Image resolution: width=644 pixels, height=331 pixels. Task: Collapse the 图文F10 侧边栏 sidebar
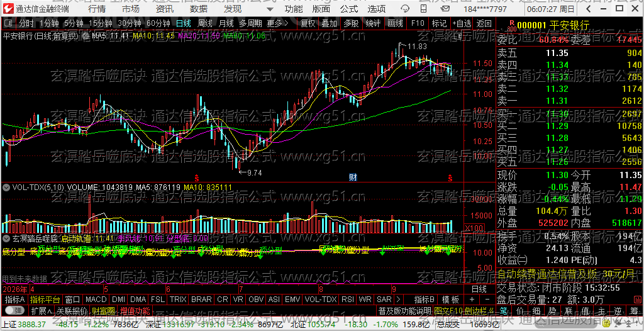pos(464,310)
